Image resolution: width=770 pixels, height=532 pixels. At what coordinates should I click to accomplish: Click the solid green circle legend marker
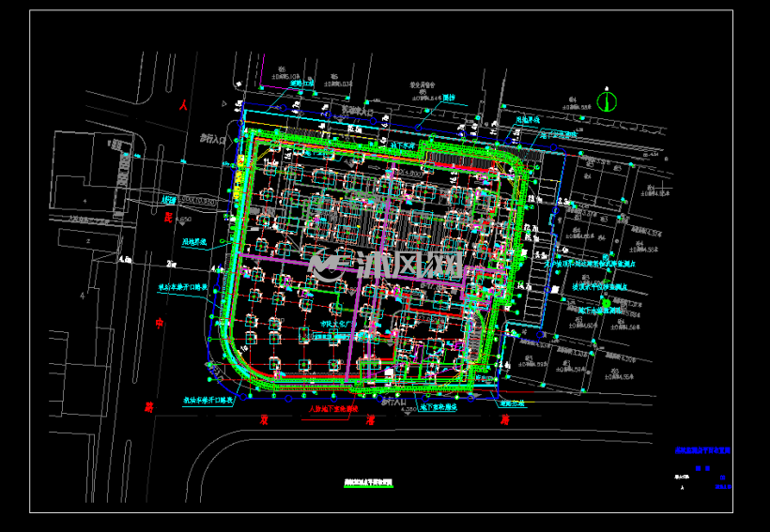[x=607, y=303]
